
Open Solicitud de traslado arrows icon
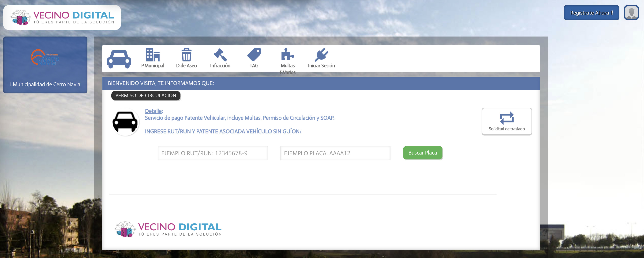point(506,118)
